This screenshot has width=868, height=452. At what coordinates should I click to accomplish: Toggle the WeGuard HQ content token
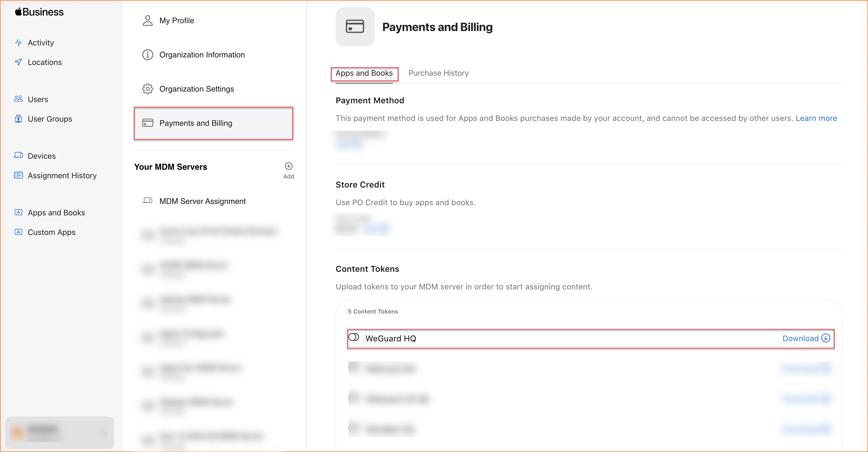[x=353, y=337]
